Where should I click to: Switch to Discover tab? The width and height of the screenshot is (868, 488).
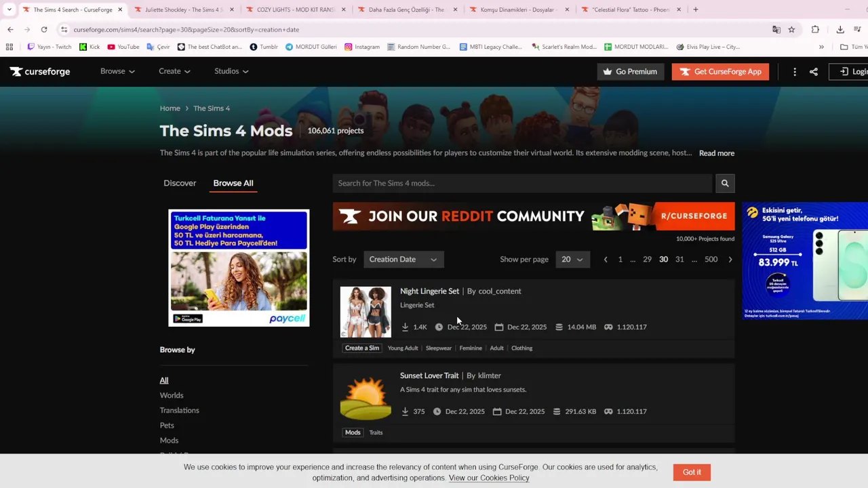[x=180, y=183]
